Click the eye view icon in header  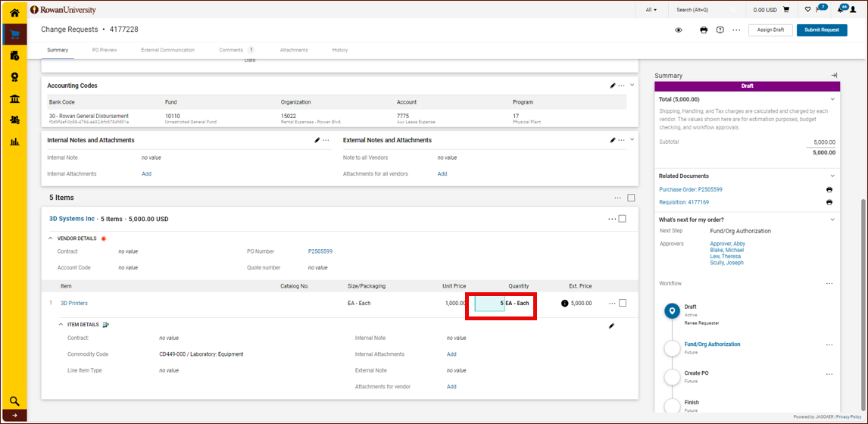pyautogui.click(x=678, y=30)
